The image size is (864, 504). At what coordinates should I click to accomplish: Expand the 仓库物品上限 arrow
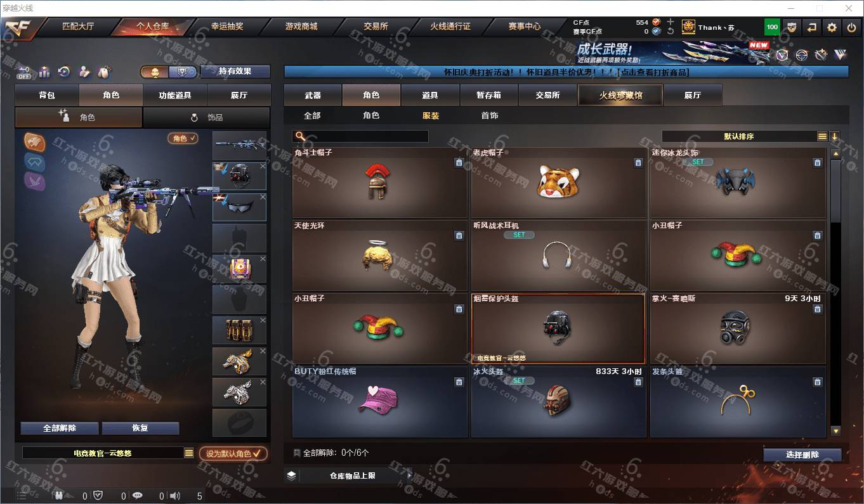[x=409, y=475]
